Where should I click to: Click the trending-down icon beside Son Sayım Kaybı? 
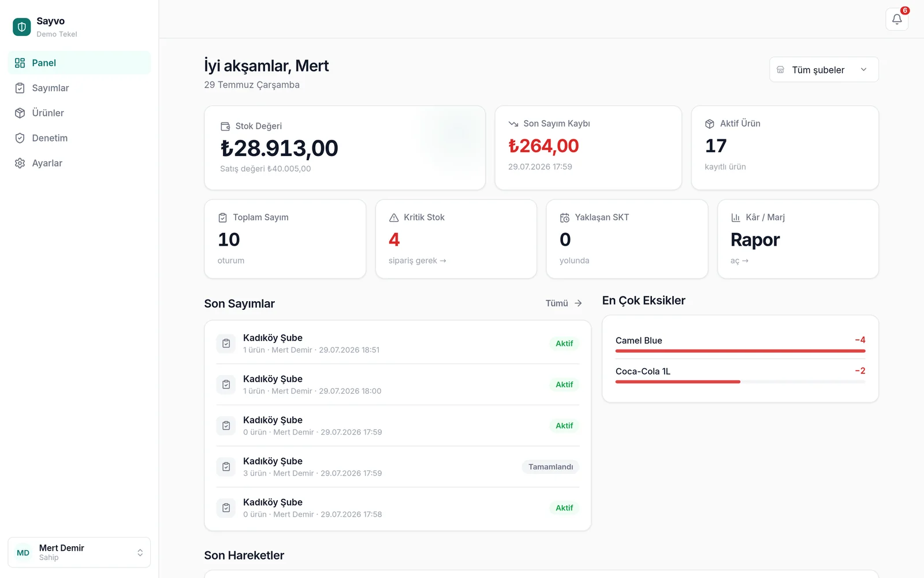pyautogui.click(x=513, y=124)
